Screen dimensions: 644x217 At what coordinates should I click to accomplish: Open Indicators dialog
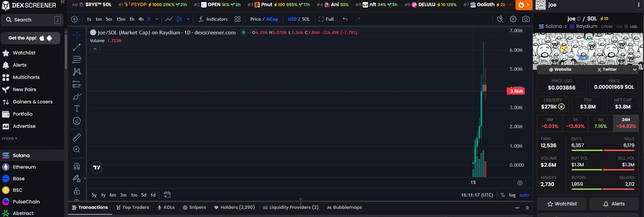pos(213,19)
